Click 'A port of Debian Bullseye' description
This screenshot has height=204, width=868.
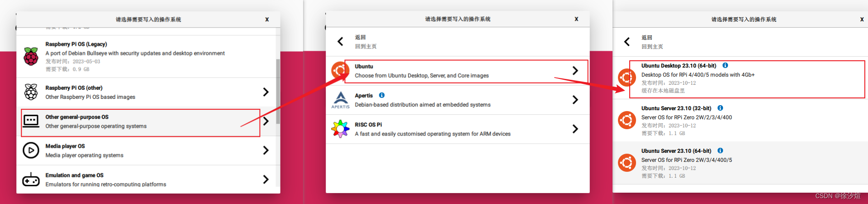[135, 53]
